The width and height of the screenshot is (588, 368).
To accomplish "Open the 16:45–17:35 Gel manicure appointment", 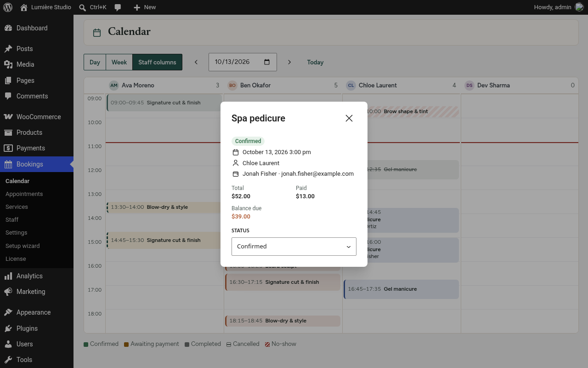I will click(x=401, y=289).
